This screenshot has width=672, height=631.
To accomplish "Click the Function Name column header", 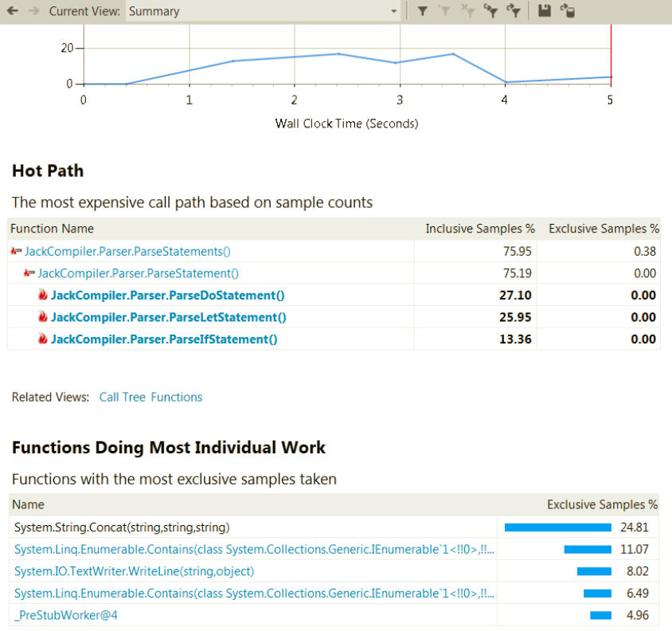I will pos(52,229).
